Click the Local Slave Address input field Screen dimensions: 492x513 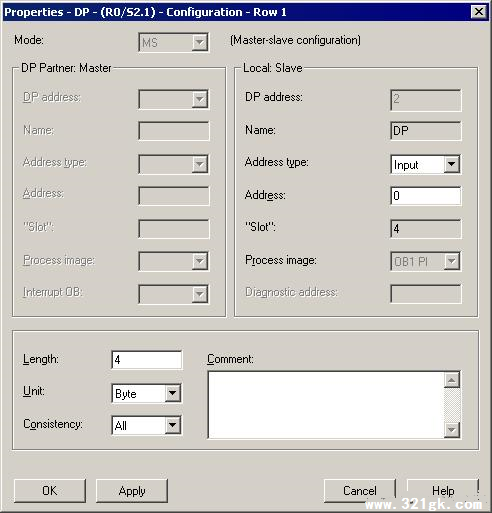(426, 196)
